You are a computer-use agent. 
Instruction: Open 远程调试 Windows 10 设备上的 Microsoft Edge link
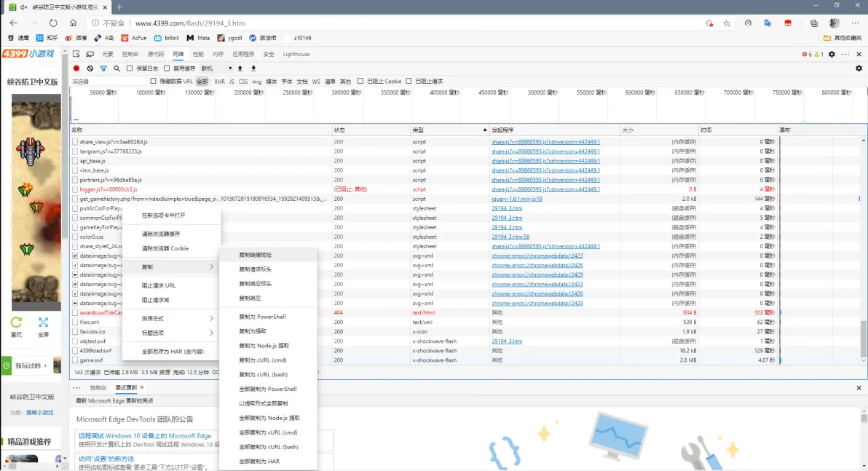click(x=144, y=436)
